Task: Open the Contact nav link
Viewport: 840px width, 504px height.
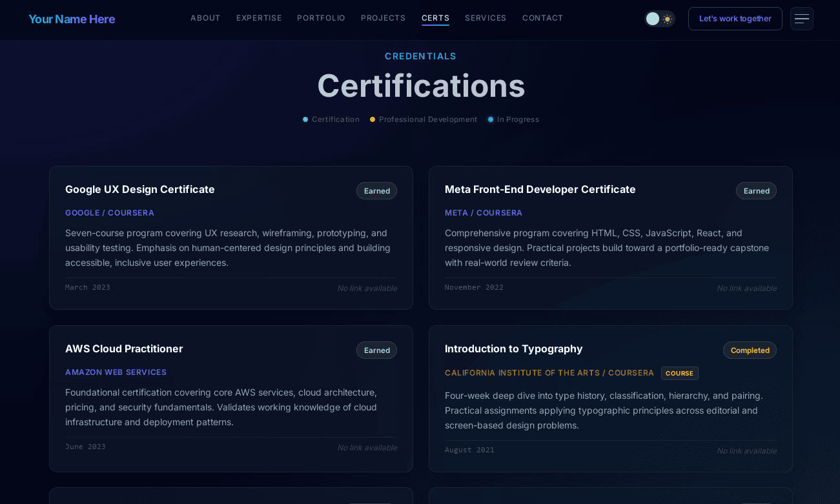Action: point(543,18)
